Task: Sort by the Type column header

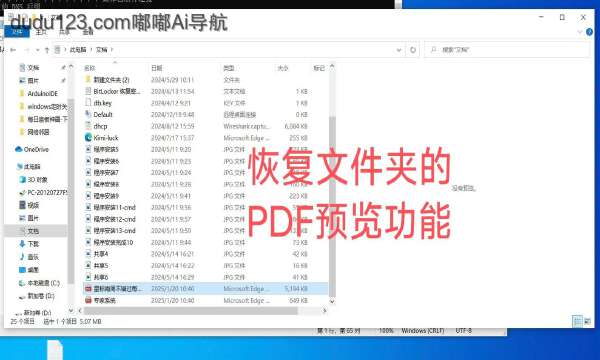Action: [x=228, y=68]
